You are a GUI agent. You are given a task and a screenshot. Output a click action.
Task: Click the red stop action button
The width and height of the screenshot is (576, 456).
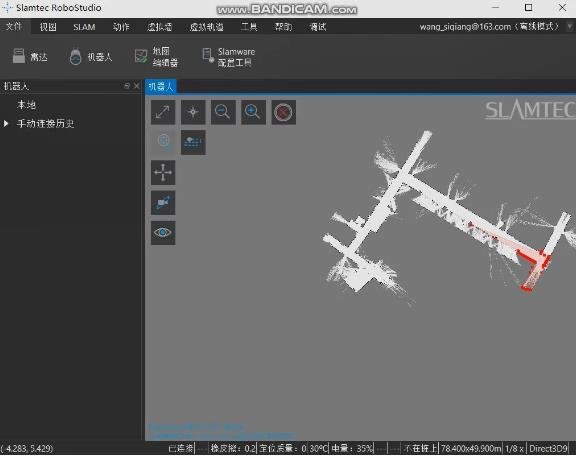(x=283, y=112)
